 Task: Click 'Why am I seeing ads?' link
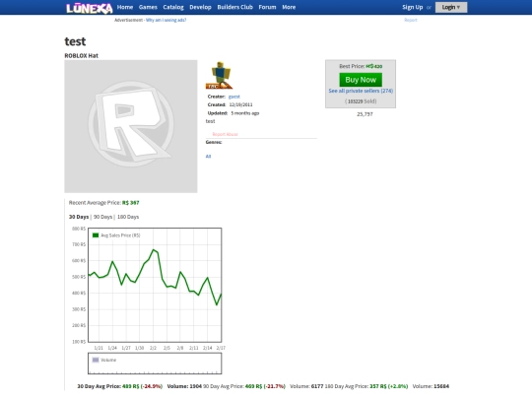pyautogui.click(x=166, y=20)
